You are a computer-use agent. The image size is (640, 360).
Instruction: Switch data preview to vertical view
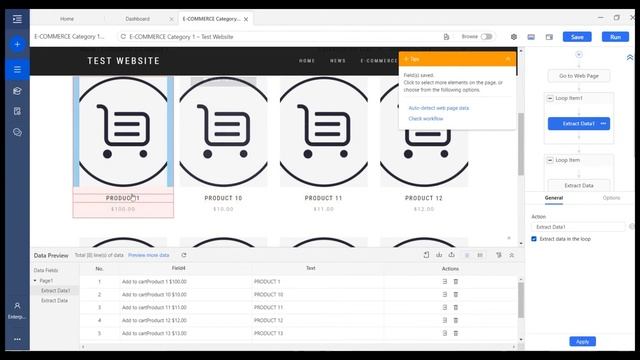click(467, 255)
